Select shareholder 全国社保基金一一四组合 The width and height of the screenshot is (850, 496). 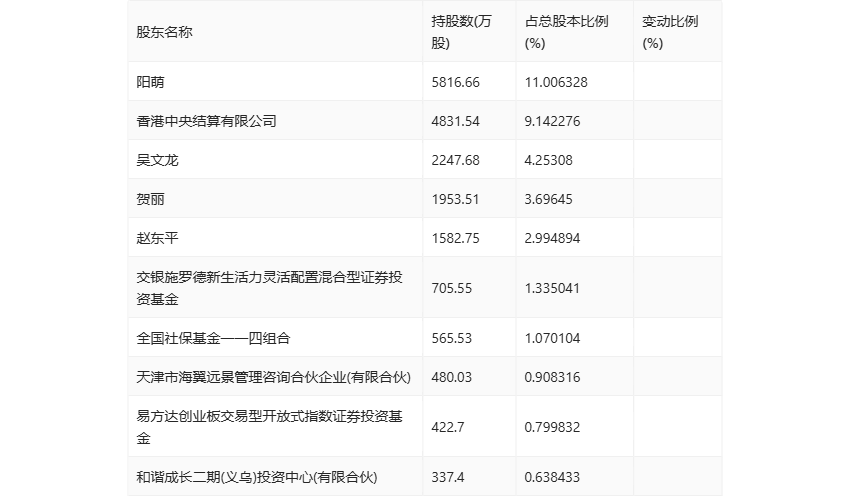click(213, 338)
